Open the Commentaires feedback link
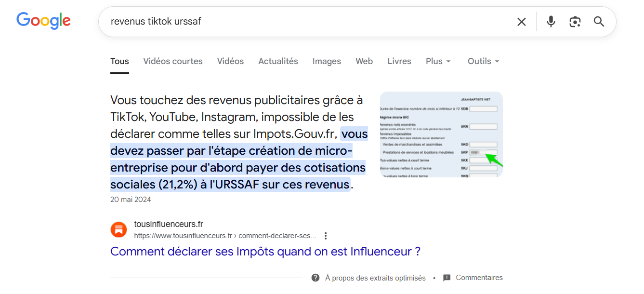The image size is (644, 294). point(479,278)
